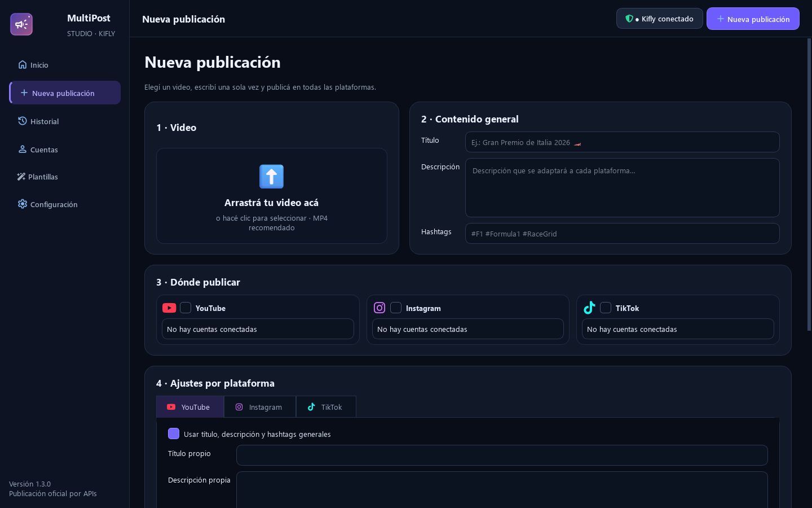Open the TikTok accounts dropdown
This screenshot has width=812, height=508.
(678, 329)
